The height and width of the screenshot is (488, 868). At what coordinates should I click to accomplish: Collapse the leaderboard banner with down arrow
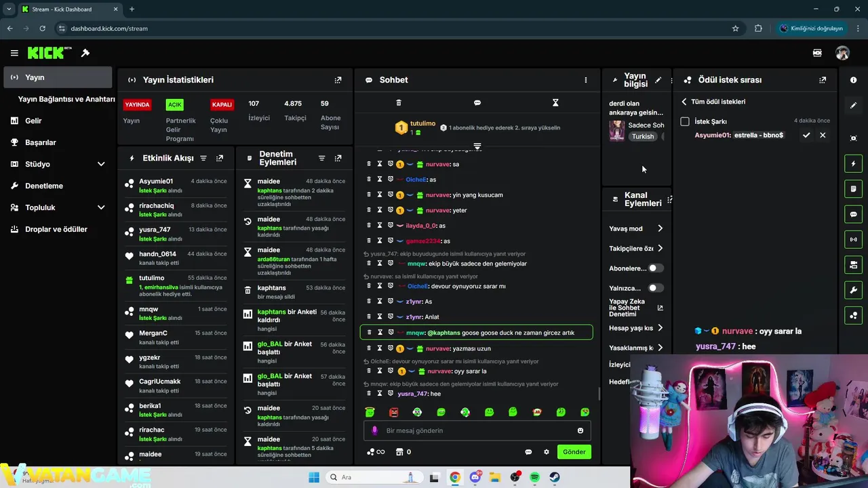477,146
